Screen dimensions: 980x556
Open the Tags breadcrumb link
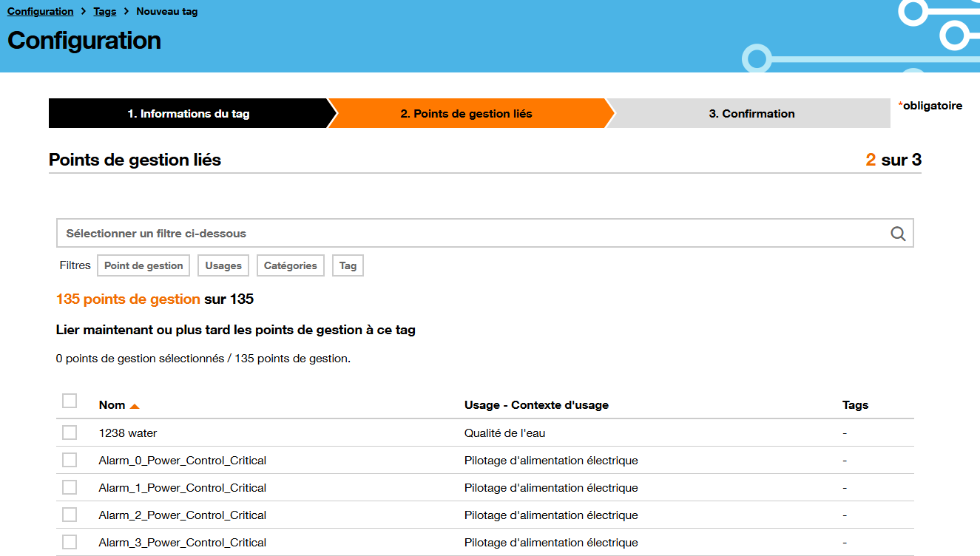click(104, 11)
